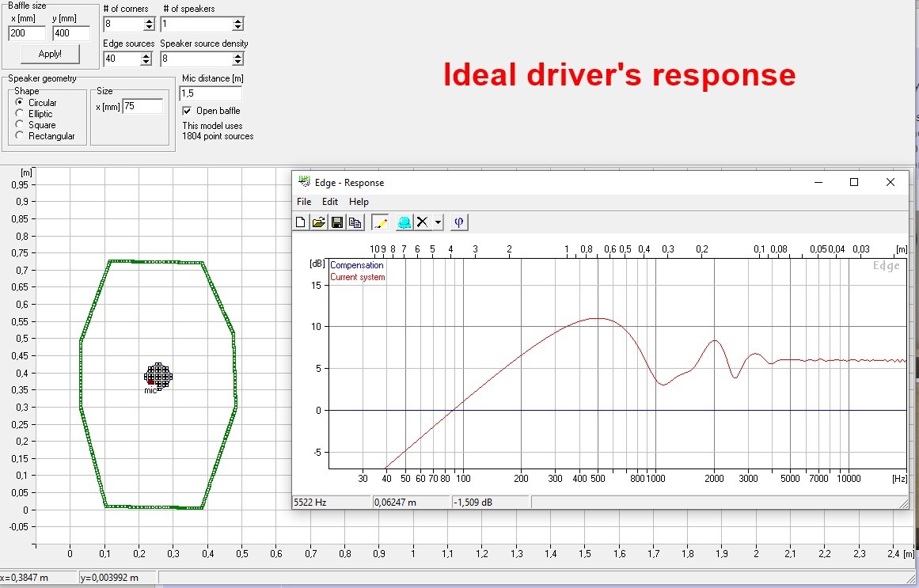Increase the Edge sources value
The image size is (919, 588).
click(x=146, y=55)
